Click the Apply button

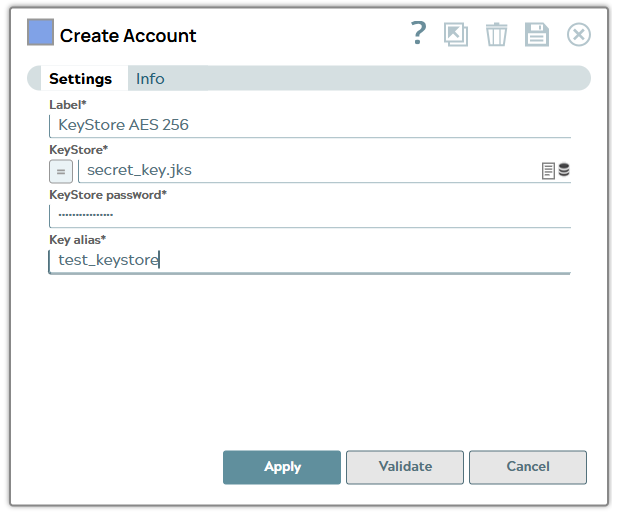click(x=282, y=467)
